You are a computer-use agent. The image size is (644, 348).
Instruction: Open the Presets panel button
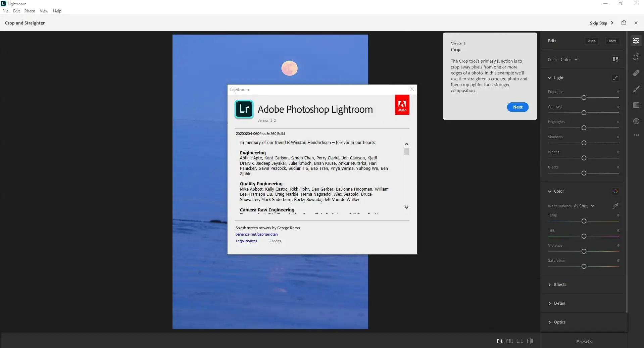(x=584, y=341)
